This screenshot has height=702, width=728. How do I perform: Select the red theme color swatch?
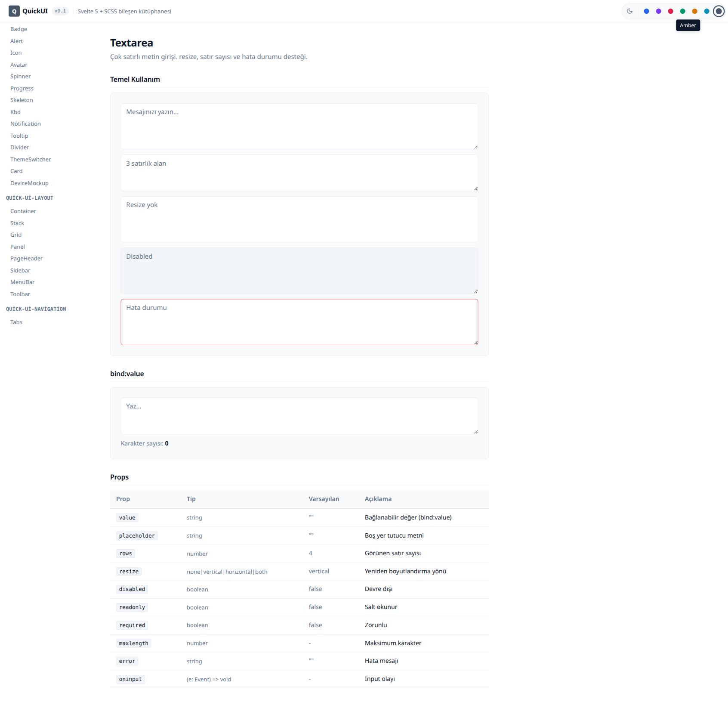(x=670, y=11)
